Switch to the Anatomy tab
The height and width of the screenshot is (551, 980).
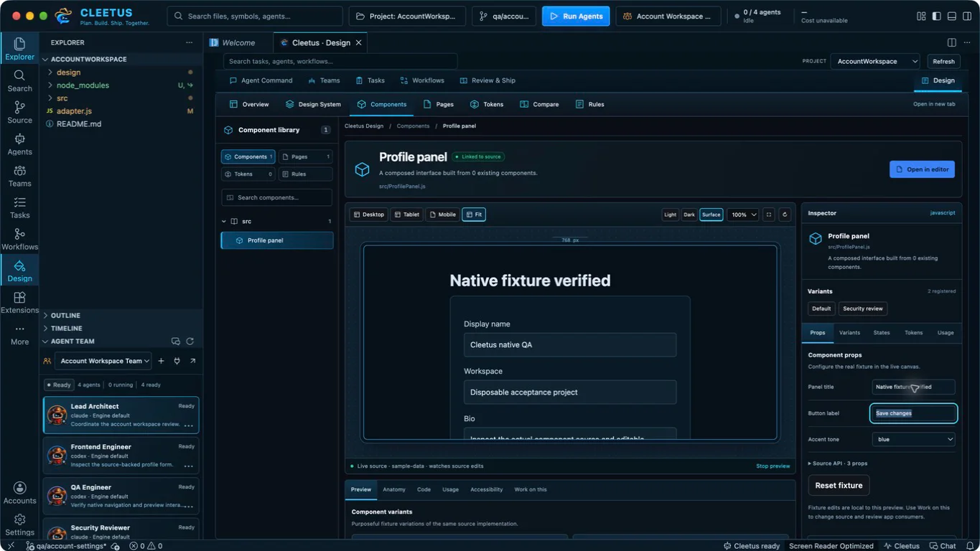[394, 489]
